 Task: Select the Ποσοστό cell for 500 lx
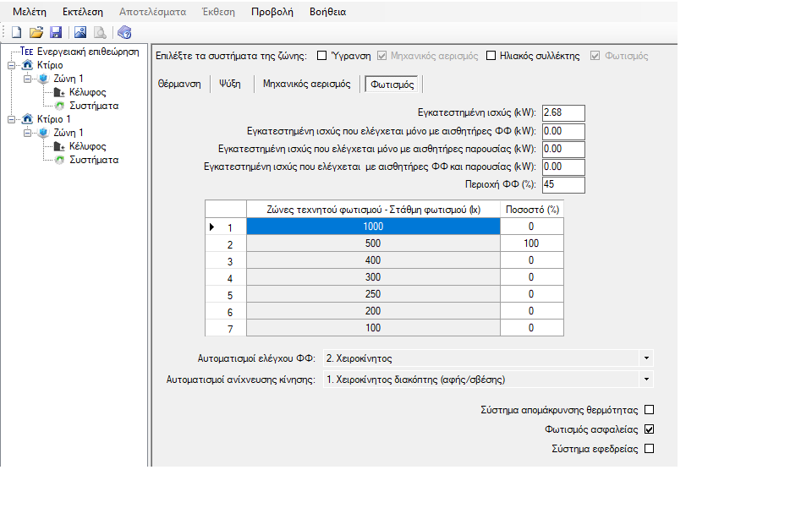[531, 243]
